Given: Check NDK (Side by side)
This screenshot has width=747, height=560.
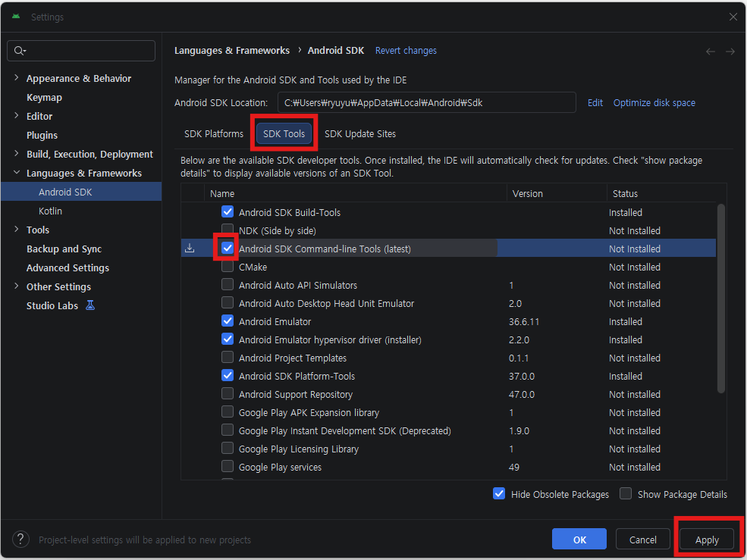Looking at the screenshot, I should coord(228,230).
